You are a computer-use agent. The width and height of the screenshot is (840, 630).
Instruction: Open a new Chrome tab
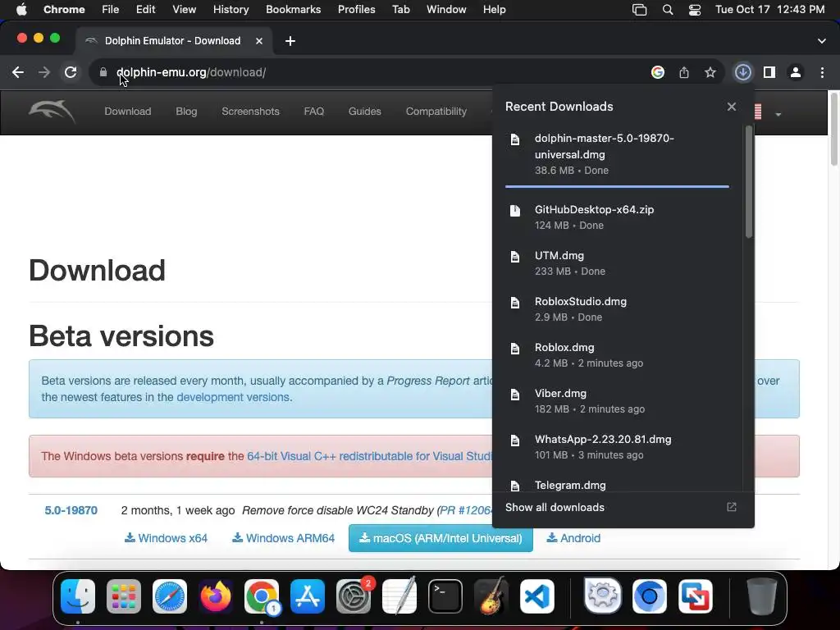pyautogui.click(x=290, y=41)
